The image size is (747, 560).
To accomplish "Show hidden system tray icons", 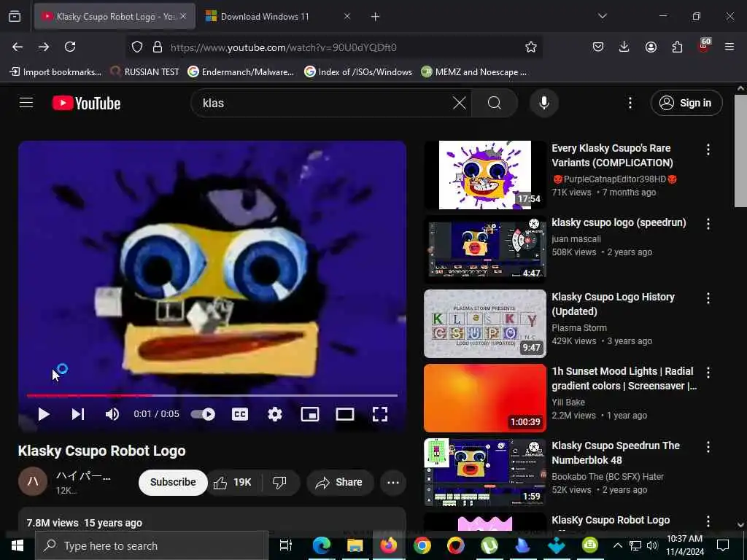I will click(x=617, y=545).
